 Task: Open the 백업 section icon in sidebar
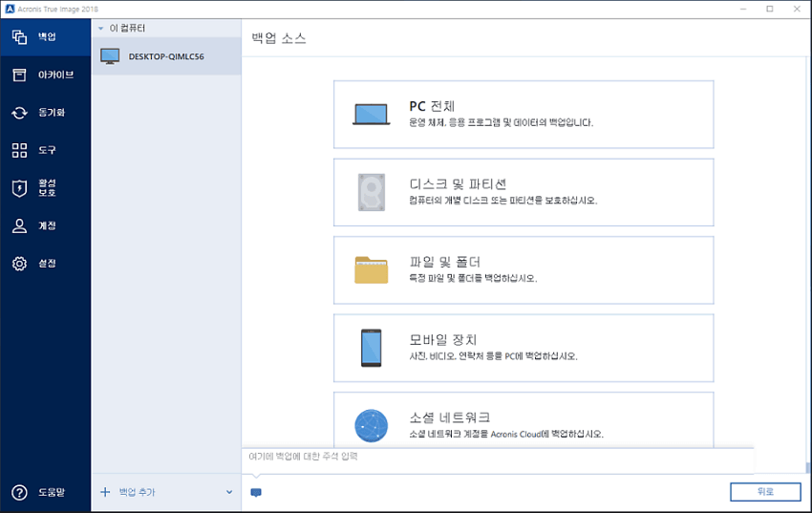(19, 36)
